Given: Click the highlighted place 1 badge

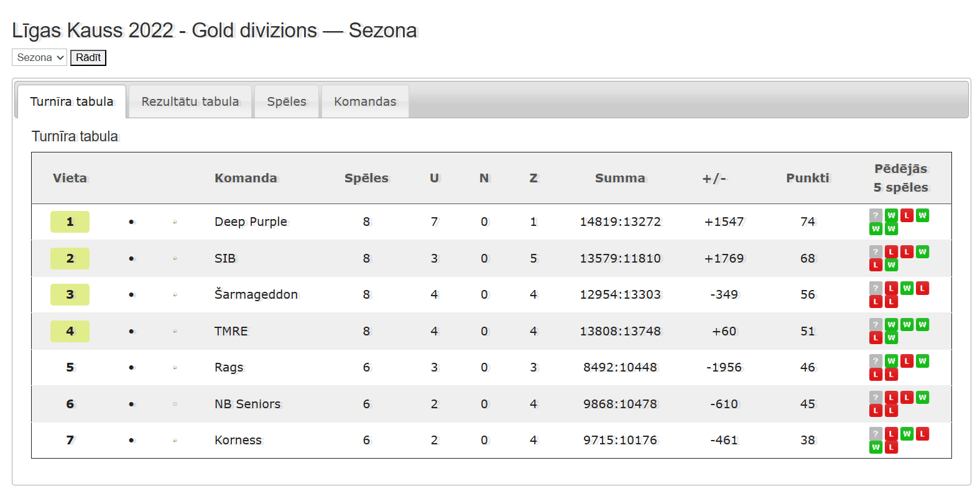Looking at the screenshot, I should (x=70, y=222).
